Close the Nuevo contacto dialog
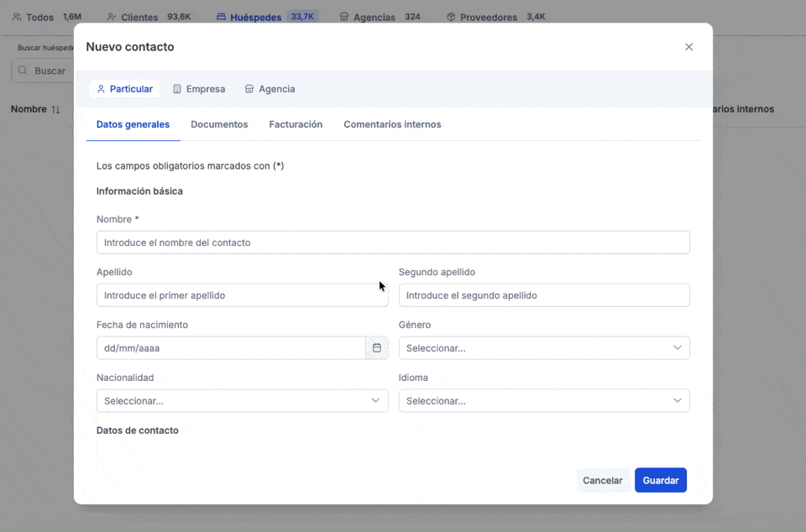 pos(688,47)
